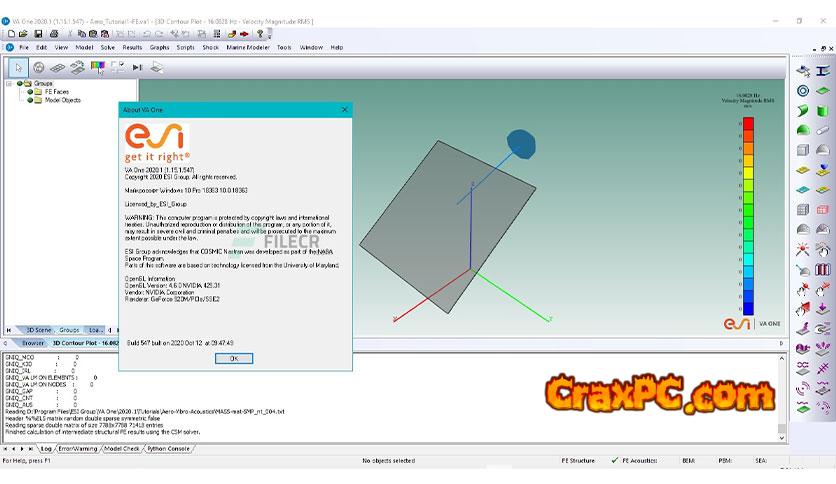
Task: Click the green dome shell icon
Action: 803,130
